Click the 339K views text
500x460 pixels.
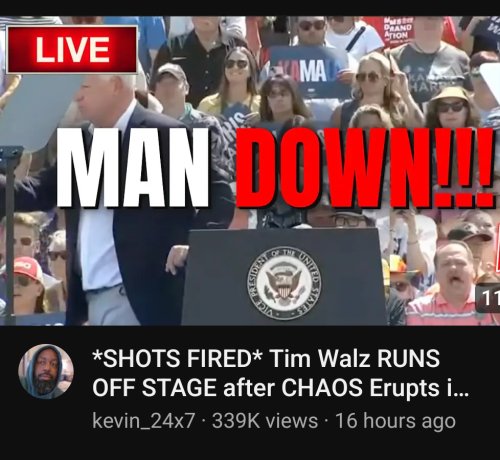[265, 421]
